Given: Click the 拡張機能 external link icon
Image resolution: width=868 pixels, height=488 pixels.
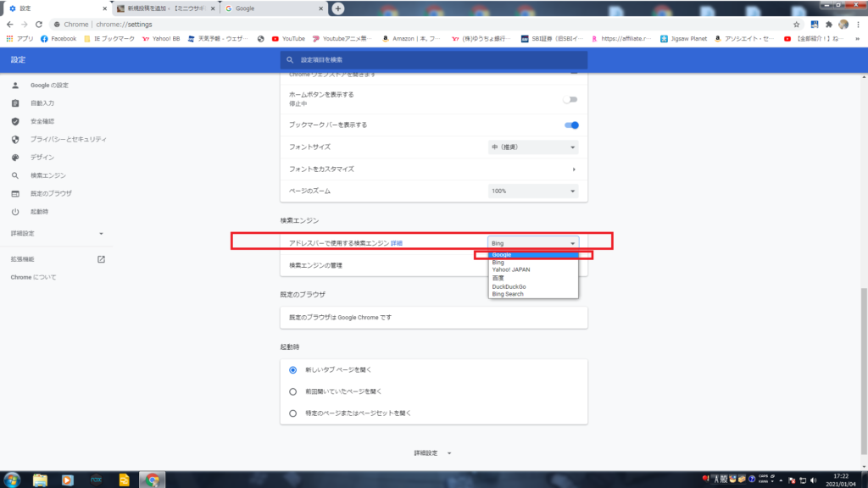Looking at the screenshot, I should click(101, 259).
